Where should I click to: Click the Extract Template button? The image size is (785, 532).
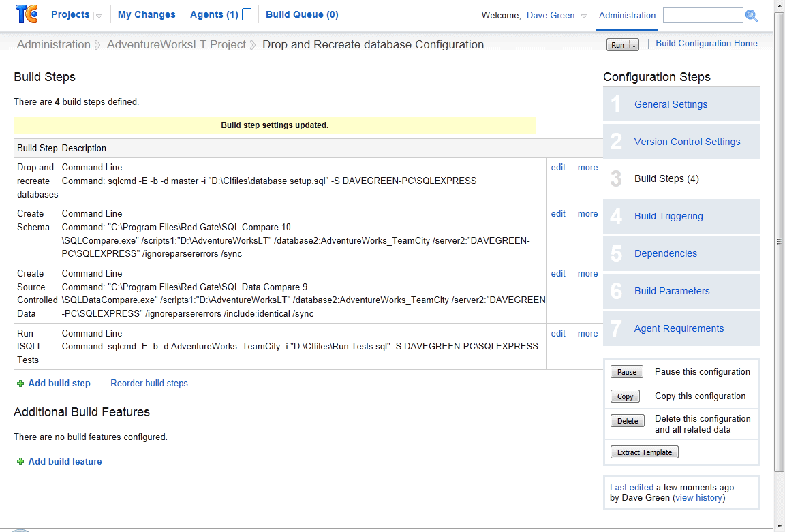pos(645,452)
